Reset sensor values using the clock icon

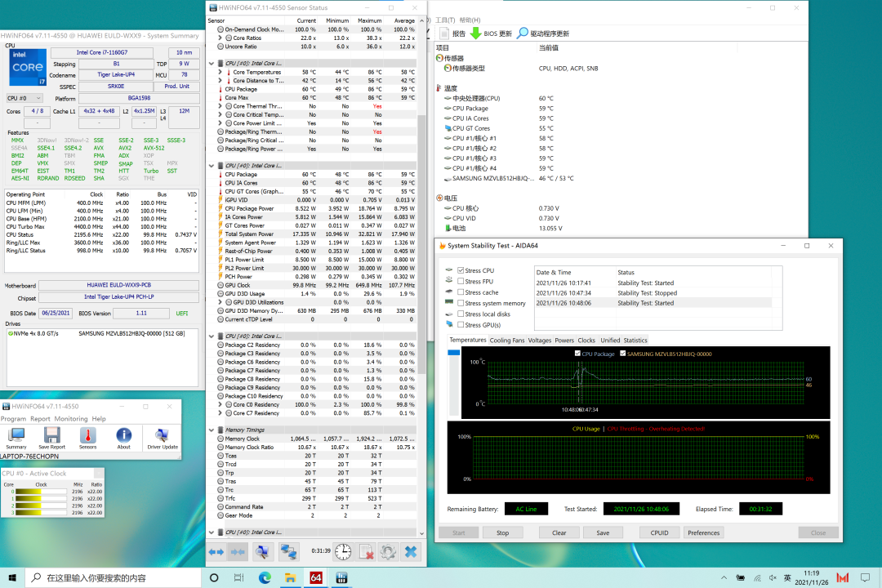343,551
